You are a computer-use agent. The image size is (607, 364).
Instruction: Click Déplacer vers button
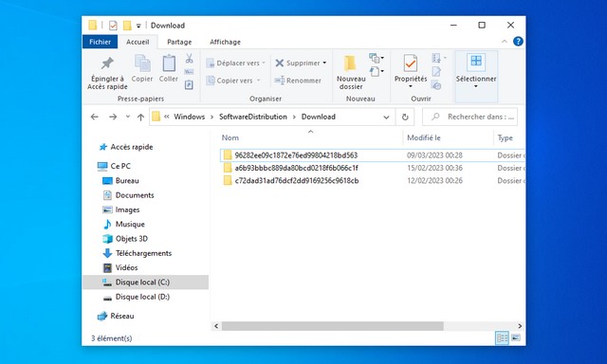click(x=236, y=64)
